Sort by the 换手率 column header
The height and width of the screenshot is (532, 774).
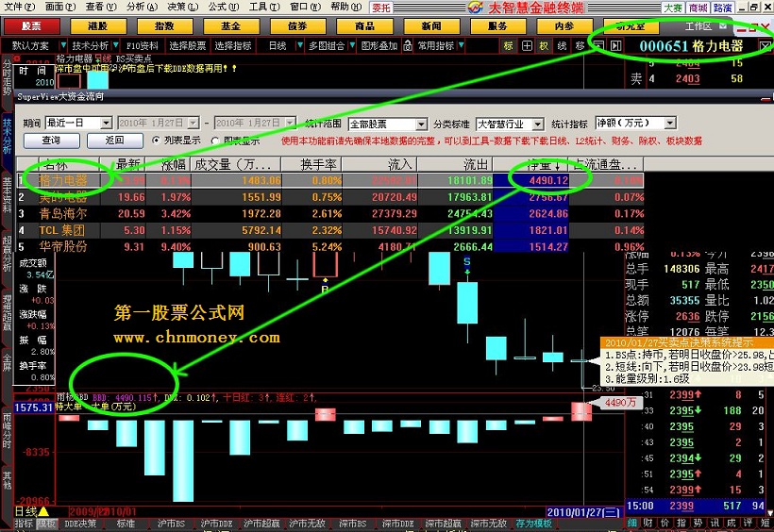point(311,164)
